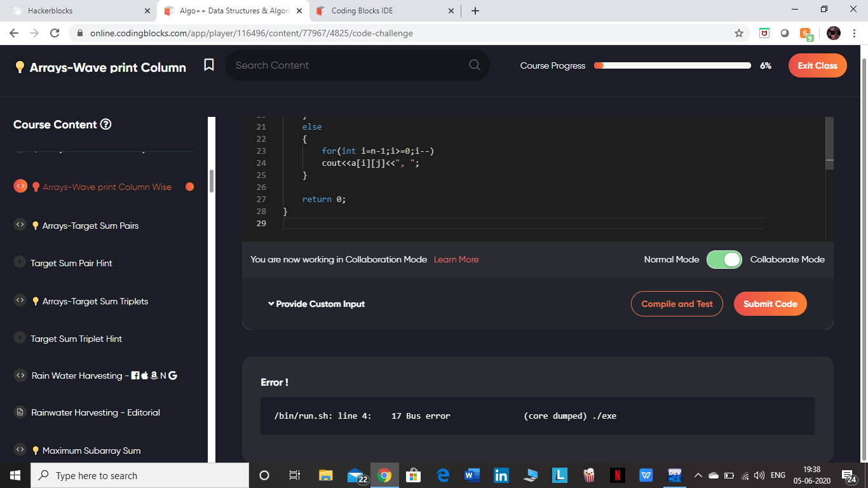Click the bookmark icon beside course title
The width and height of the screenshot is (868, 488).
click(209, 65)
